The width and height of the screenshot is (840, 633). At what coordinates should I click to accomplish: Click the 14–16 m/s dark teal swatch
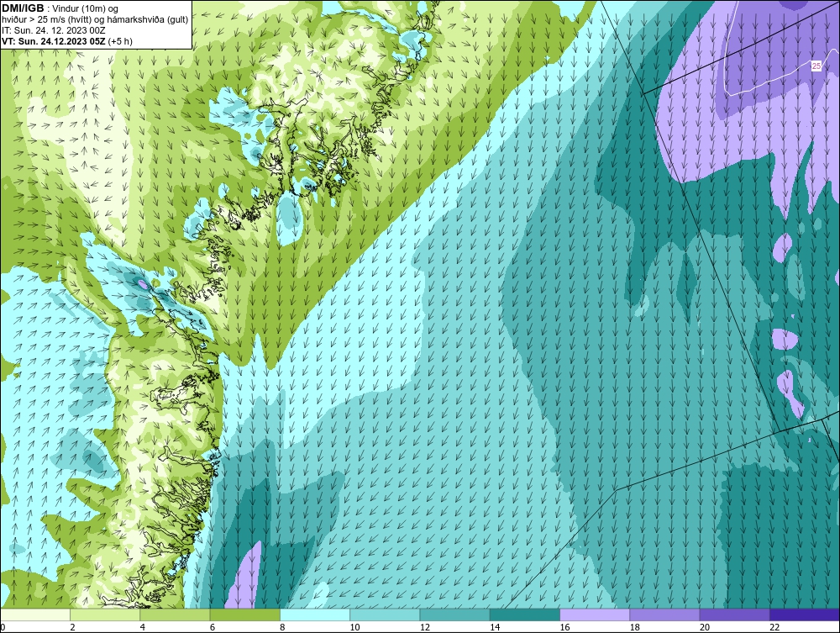click(x=525, y=615)
